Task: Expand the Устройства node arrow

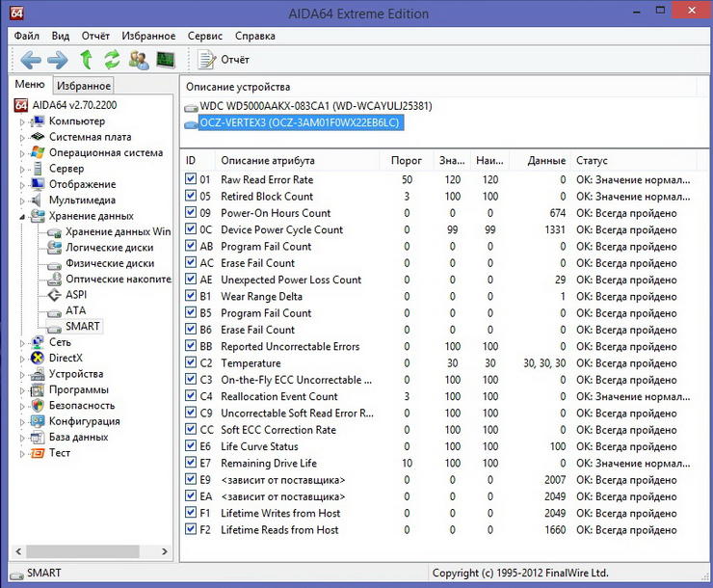Action: tap(22, 375)
